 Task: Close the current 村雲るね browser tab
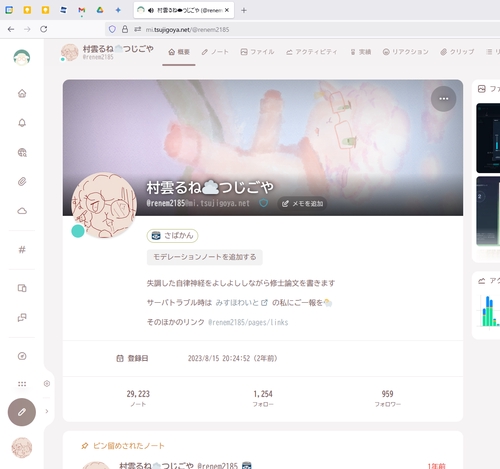tap(227, 10)
